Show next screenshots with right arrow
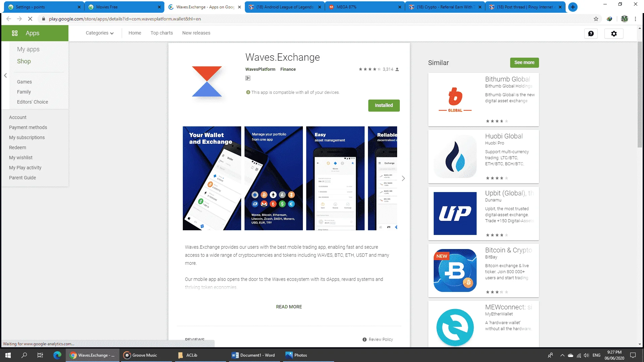Image resolution: width=644 pixels, height=362 pixels. pos(403,178)
